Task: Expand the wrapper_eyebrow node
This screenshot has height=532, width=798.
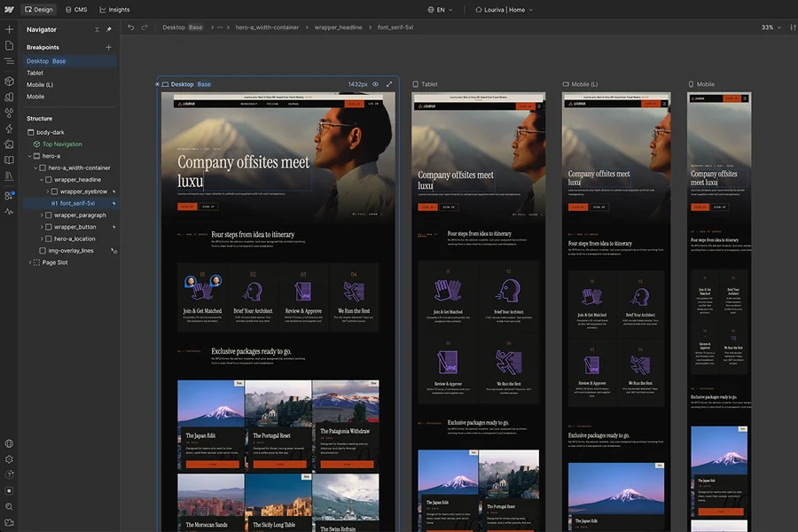Action: click(48, 192)
